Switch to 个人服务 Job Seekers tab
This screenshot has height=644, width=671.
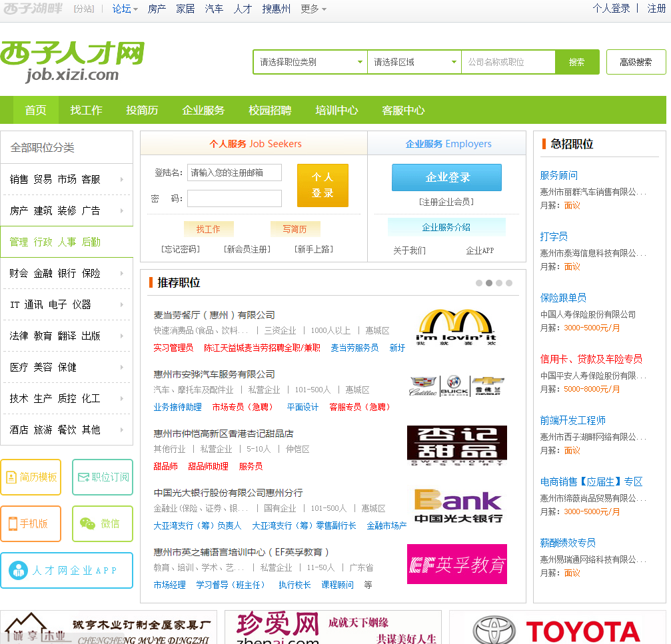coord(254,144)
